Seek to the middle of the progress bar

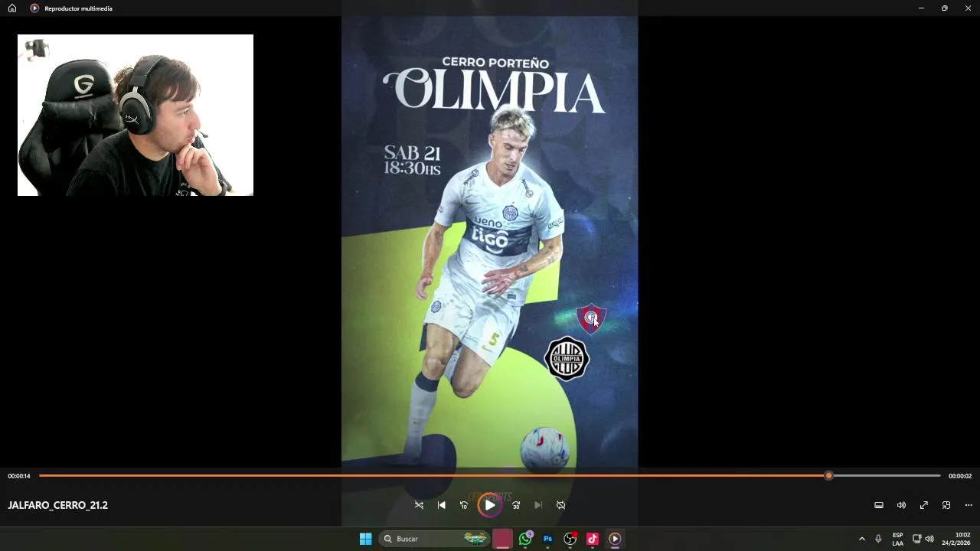pos(490,476)
